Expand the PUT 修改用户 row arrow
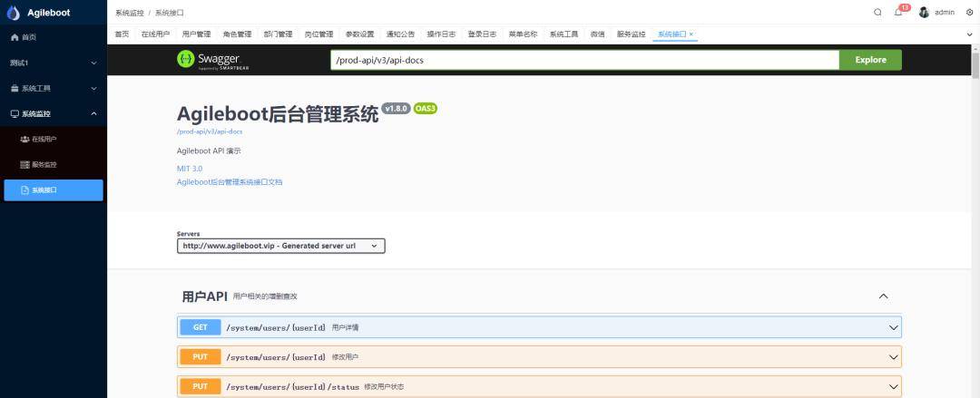The width and height of the screenshot is (980, 398). [x=893, y=357]
